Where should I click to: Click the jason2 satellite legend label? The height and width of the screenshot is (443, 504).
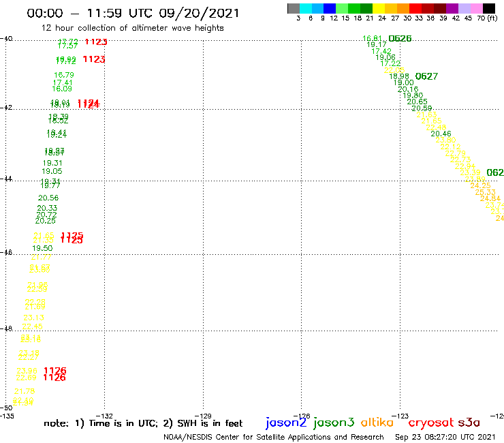[286, 423]
